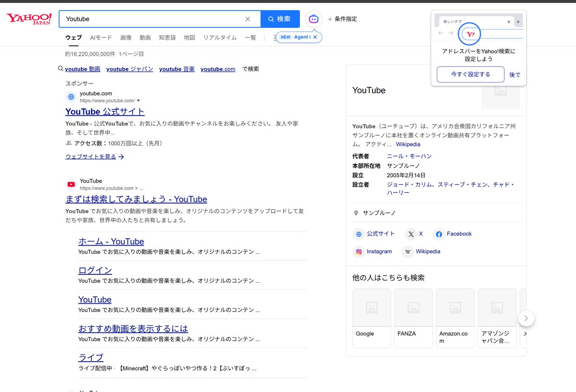Select the Google related search card
The height and width of the screenshot is (392, 576).
(x=372, y=318)
